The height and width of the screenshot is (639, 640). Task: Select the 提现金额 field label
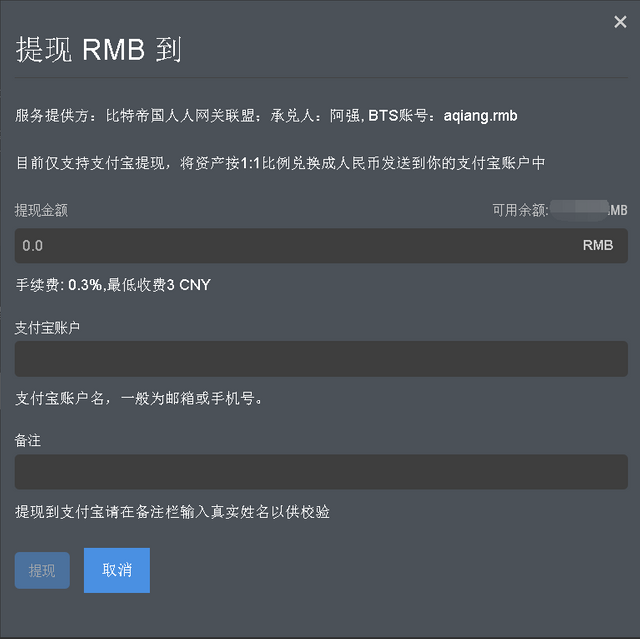tap(41, 210)
